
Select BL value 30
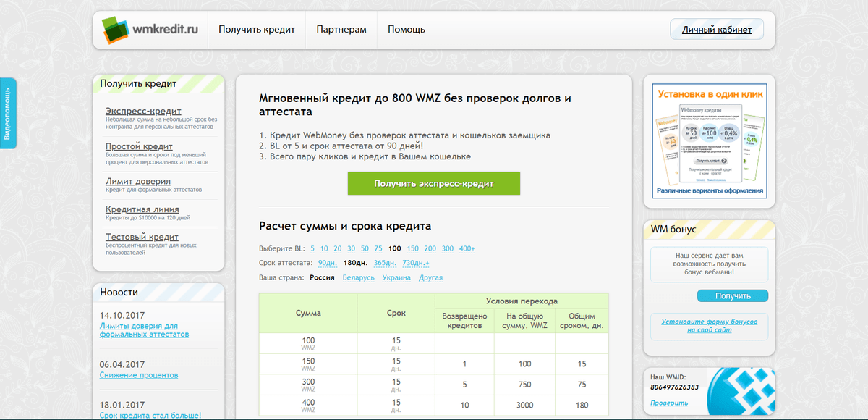pos(351,248)
